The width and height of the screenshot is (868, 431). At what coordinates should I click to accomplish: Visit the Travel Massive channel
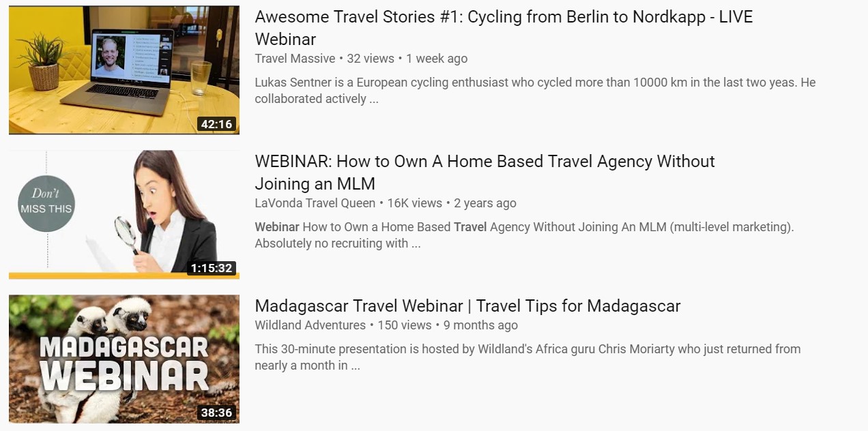click(x=295, y=59)
